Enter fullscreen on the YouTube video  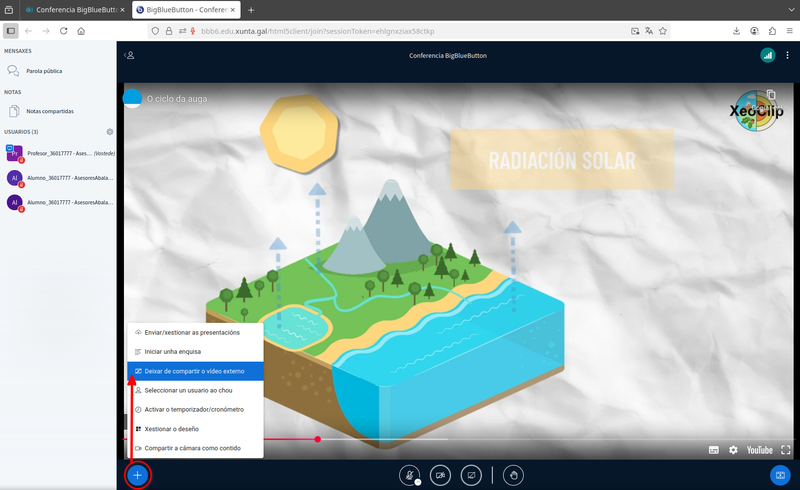click(x=786, y=450)
